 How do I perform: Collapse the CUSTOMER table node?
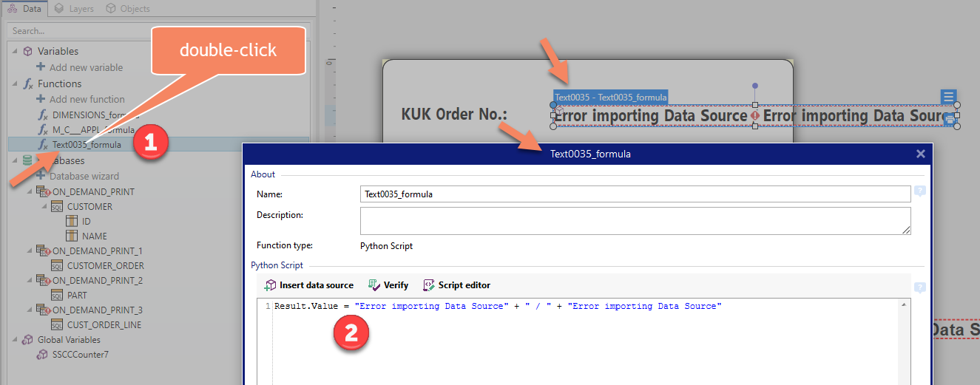(44, 206)
